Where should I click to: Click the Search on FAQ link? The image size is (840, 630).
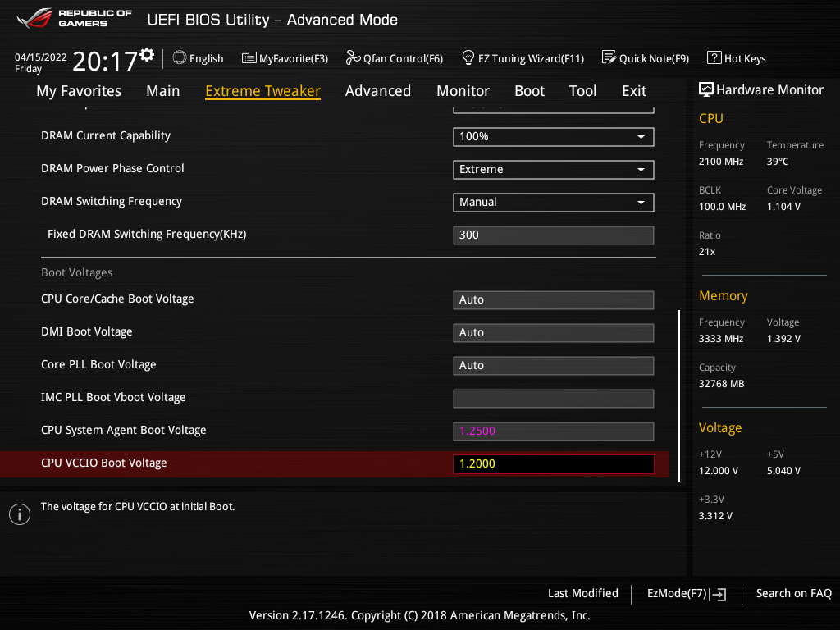coord(793,593)
